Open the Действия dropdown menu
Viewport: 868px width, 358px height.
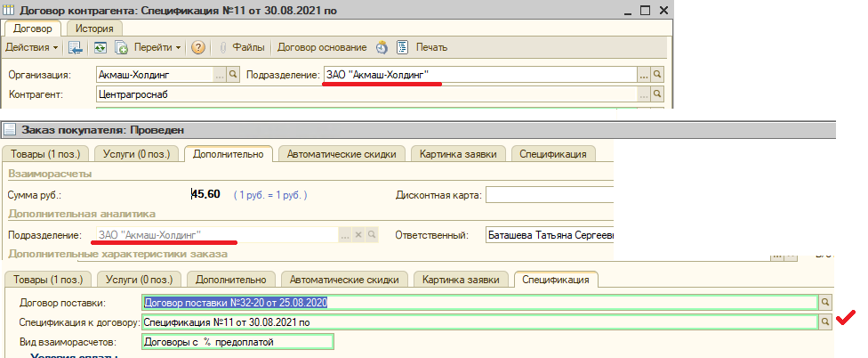[32, 48]
